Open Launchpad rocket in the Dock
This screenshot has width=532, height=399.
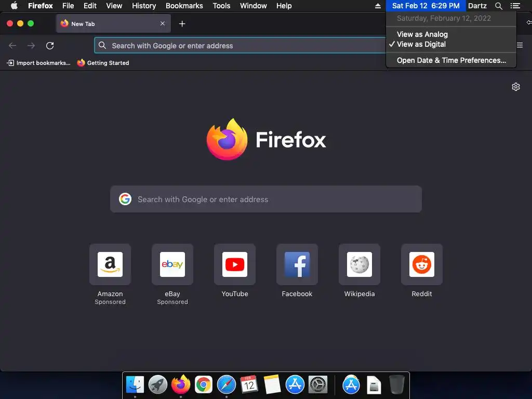coord(158,385)
